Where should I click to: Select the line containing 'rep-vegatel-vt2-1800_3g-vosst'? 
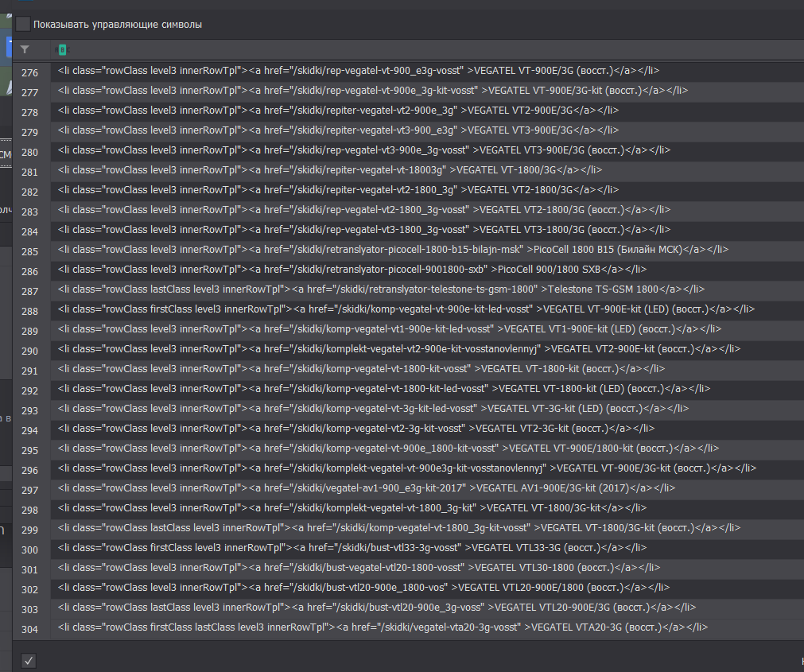coord(427,210)
